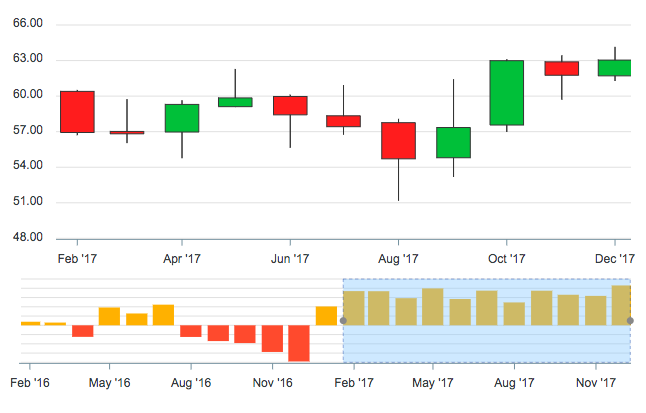This screenshot has width=646, height=413.
Task: Click the tallest red bar in navigator
Action: [298, 343]
